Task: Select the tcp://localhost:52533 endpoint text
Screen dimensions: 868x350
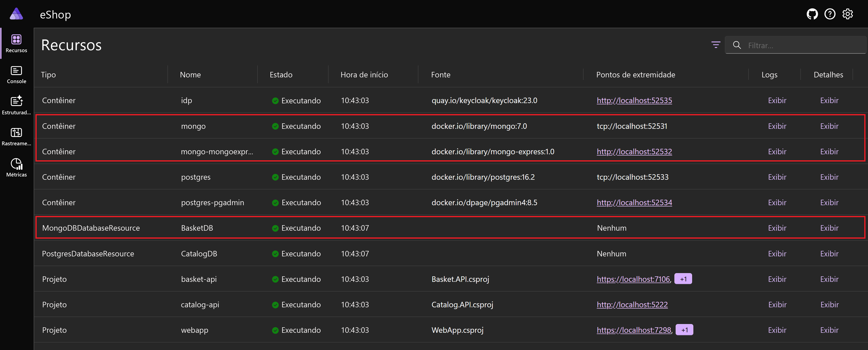Action: tap(632, 177)
